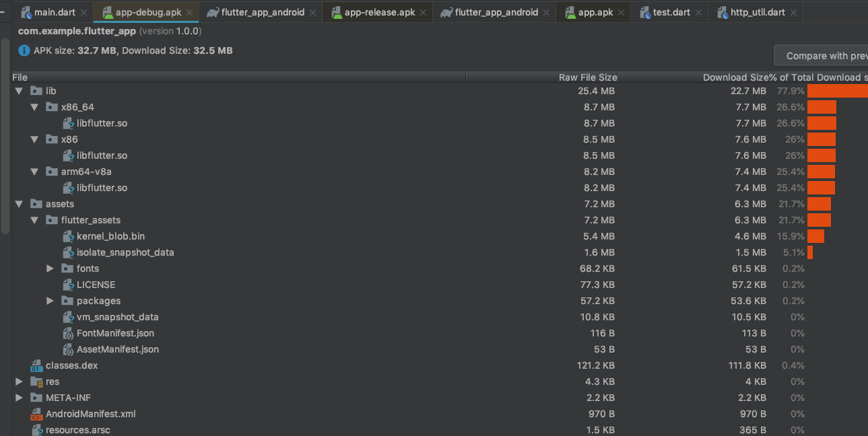Image resolution: width=868 pixels, height=436 pixels.
Task: Click the res folder icon
Action: click(36, 381)
